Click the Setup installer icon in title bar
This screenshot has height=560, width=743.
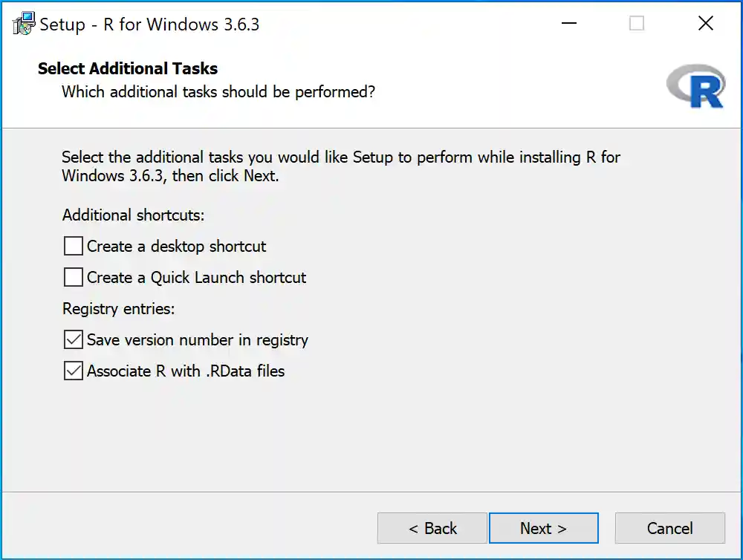[23, 24]
